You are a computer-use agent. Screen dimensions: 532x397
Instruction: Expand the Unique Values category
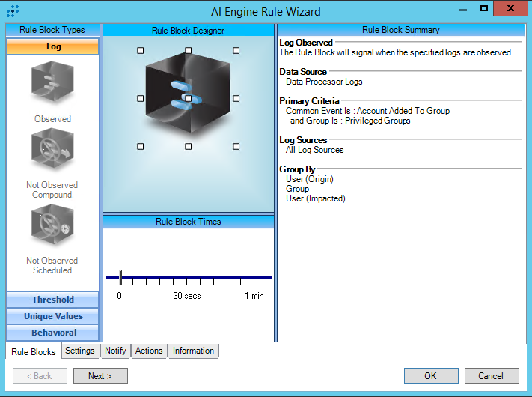53,316
